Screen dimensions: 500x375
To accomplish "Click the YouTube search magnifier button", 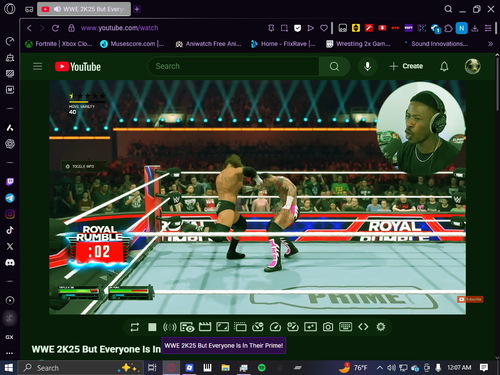I will click(334, 66).
